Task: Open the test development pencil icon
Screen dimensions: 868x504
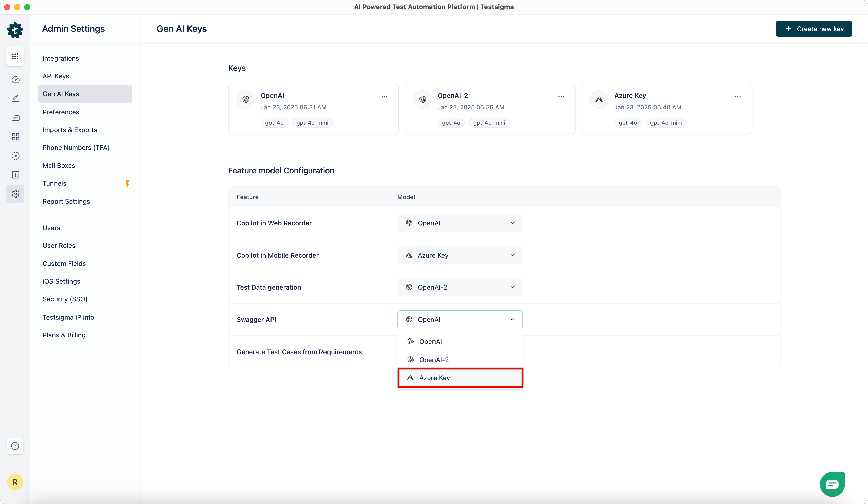Action: point(15,98)
